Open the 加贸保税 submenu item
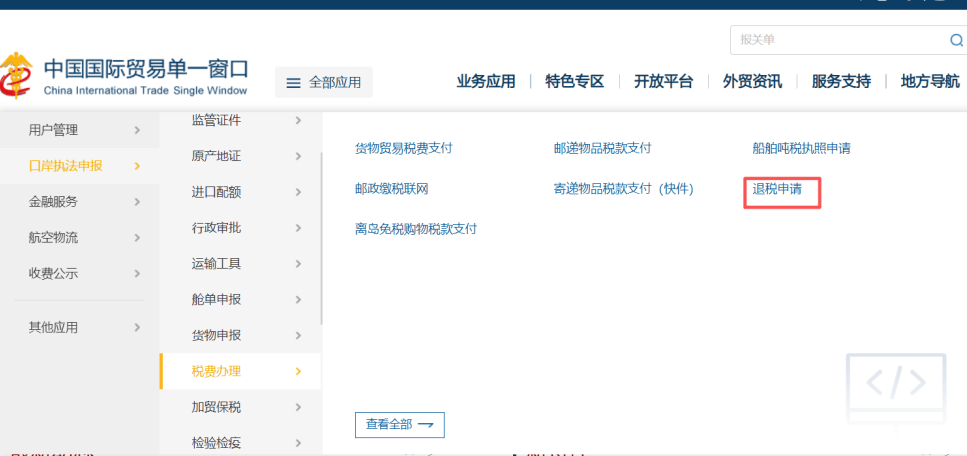The height and width of the screenshot is (456, 967). pos(241,407)
